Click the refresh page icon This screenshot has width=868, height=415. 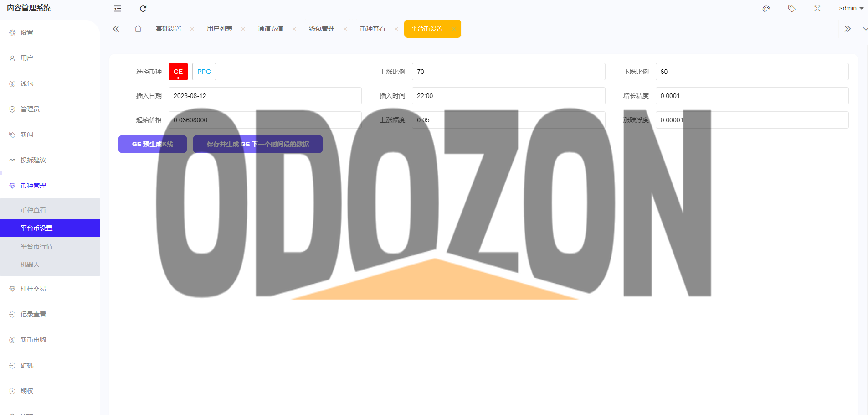(143, 9)
